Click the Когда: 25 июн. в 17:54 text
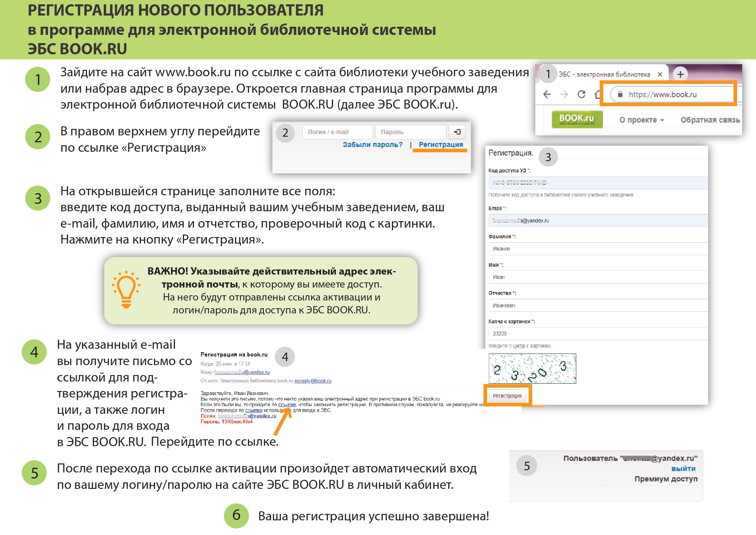This screenshot has width=756, height=535. (x=225, y=364)
